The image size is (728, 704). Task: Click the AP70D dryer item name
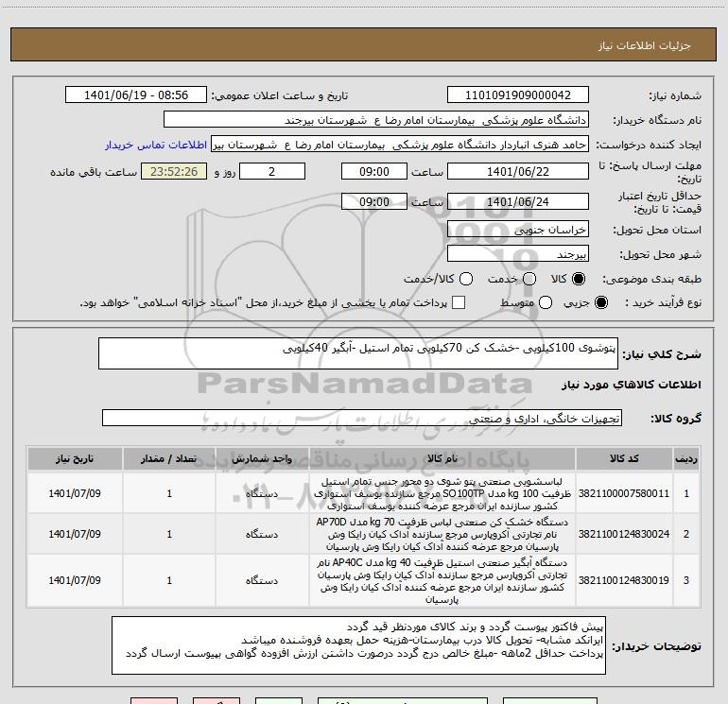(442, 534)
